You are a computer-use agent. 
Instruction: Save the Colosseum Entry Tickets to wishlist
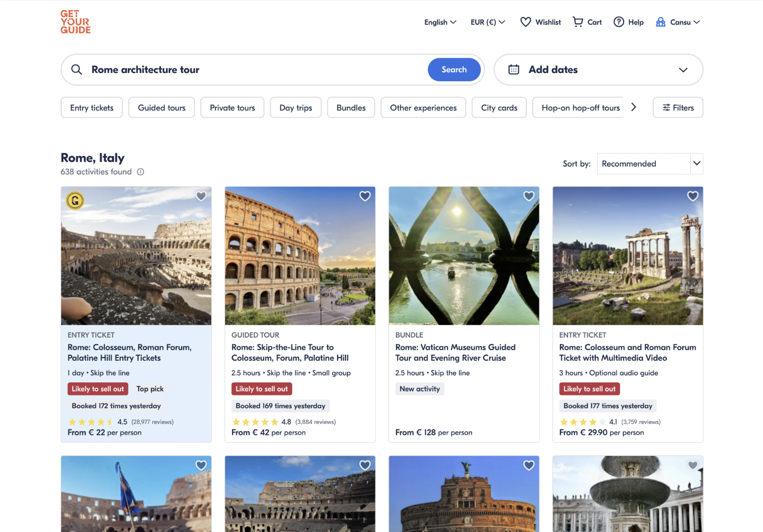pyautogui.click(x=201, y=196)
